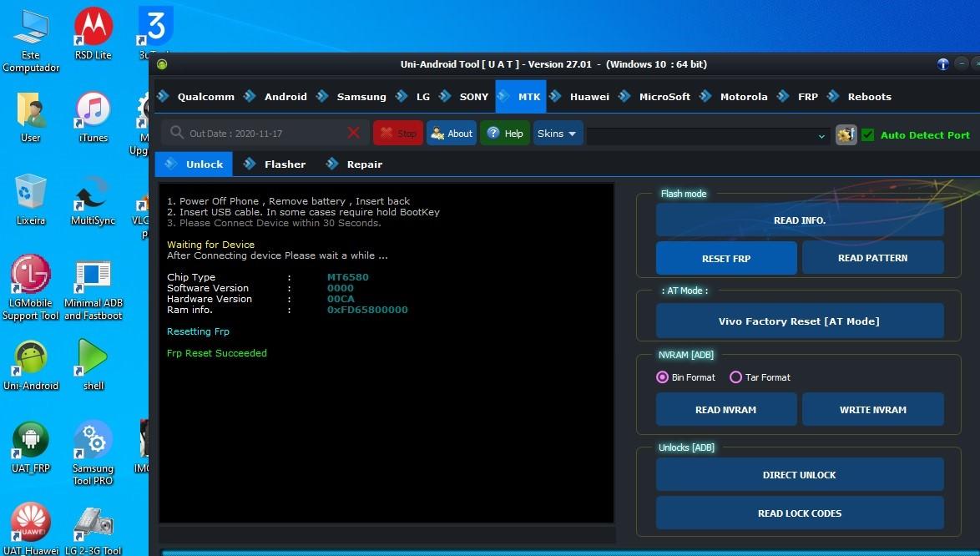This screenshot has height=556, width=980.
Task: Click the red X clear search icon
Action: 353,133
